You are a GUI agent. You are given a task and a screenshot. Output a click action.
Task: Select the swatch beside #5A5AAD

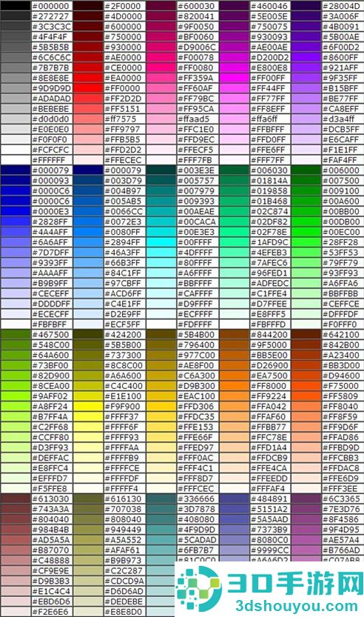tap(234, 519)
